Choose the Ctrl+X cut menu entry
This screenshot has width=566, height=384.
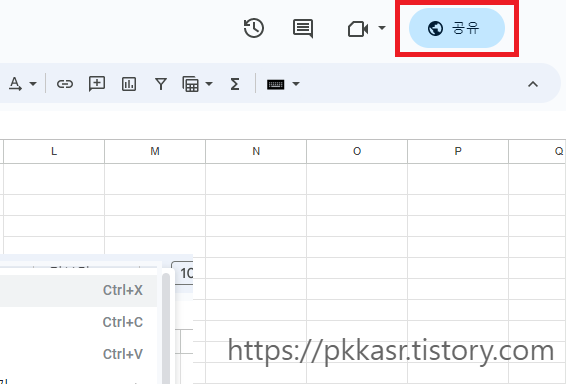(x=78, y=291)
